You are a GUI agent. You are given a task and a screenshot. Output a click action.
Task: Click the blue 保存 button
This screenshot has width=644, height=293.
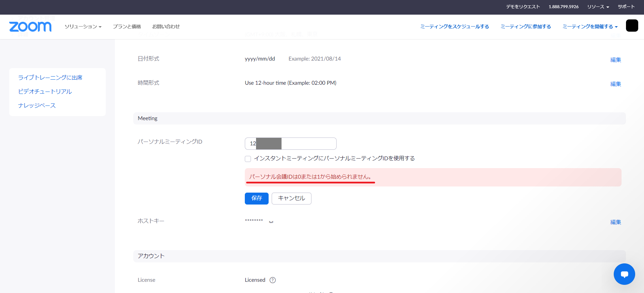pyautogui.click(x=256, y=198)
